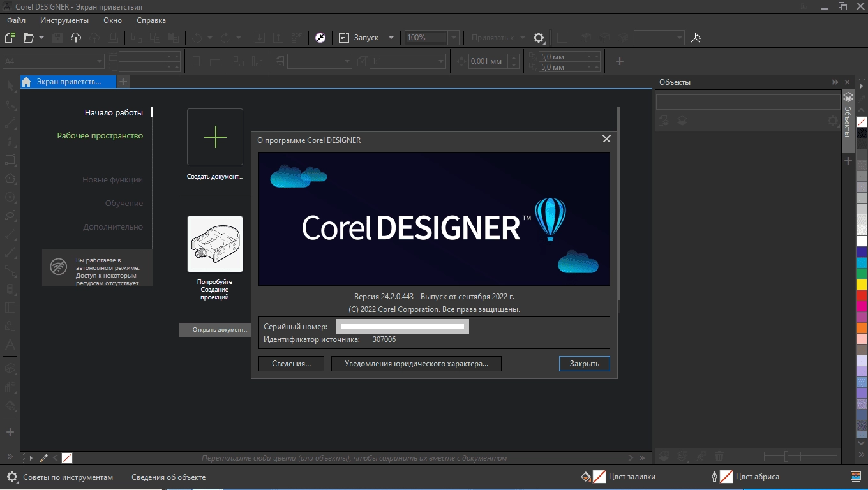Screen dimensions: 868x490
Task: Open the options gear icon in toolbar
Action: (x=539, y=38)
